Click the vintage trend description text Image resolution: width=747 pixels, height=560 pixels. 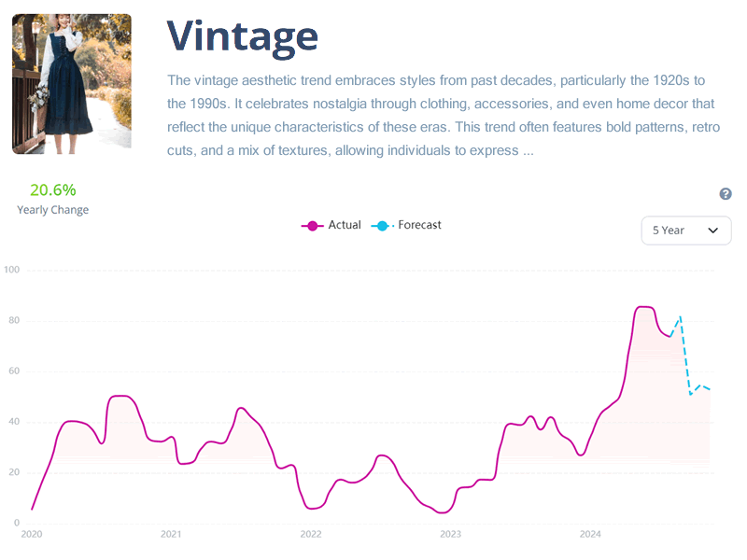[443, 115]
